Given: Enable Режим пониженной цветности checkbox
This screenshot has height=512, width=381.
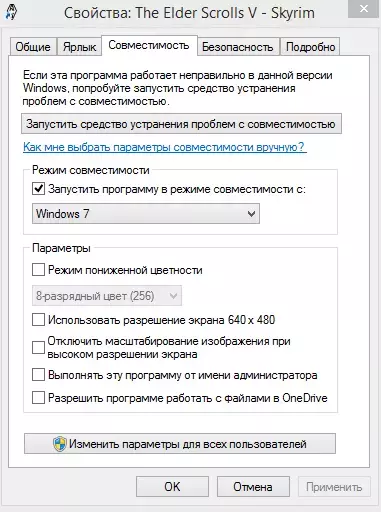Looking at the screenshot, I should (x=38, y=270).
